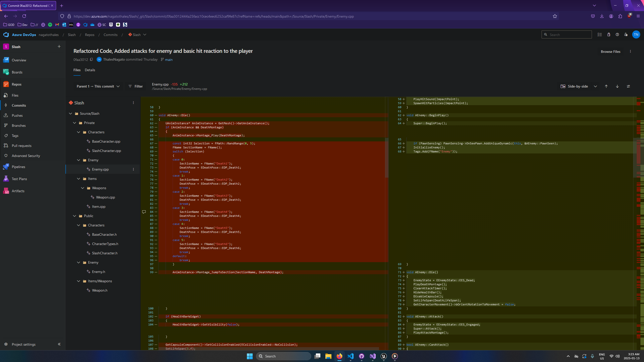Image resolution: width=644 pixels, height=362 pixels.
Task: Open the diff settings icon
Action: coord(628,86)
